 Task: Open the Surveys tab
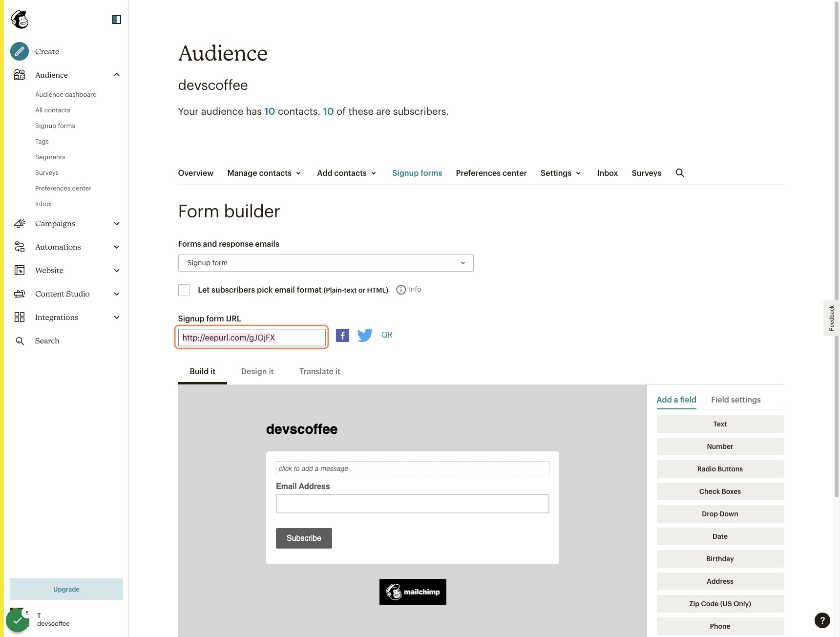pos(646,173)
